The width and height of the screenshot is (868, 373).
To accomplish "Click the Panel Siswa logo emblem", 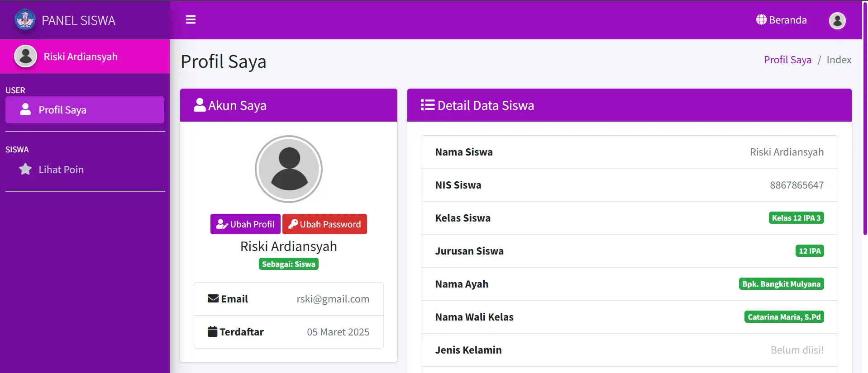I will point(25,19).
